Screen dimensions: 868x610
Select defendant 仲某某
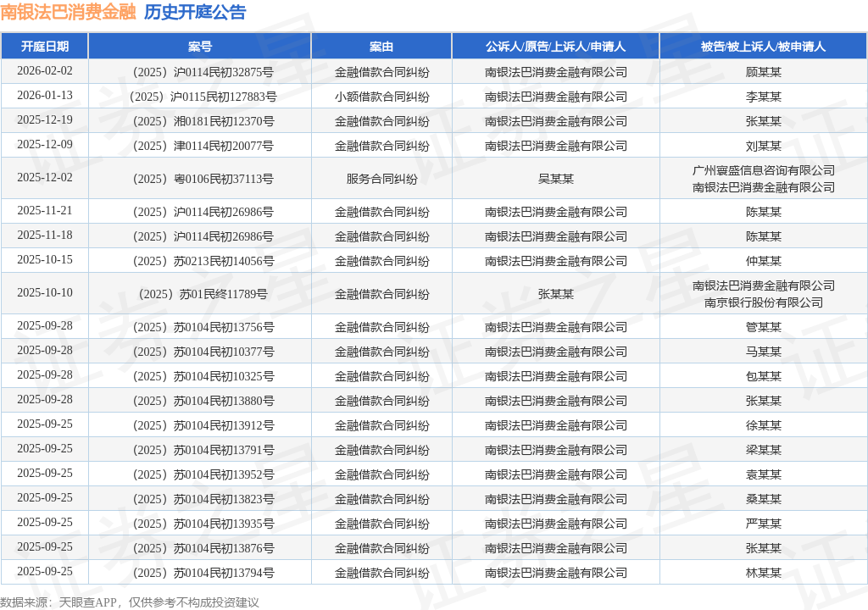pos(764,261)
